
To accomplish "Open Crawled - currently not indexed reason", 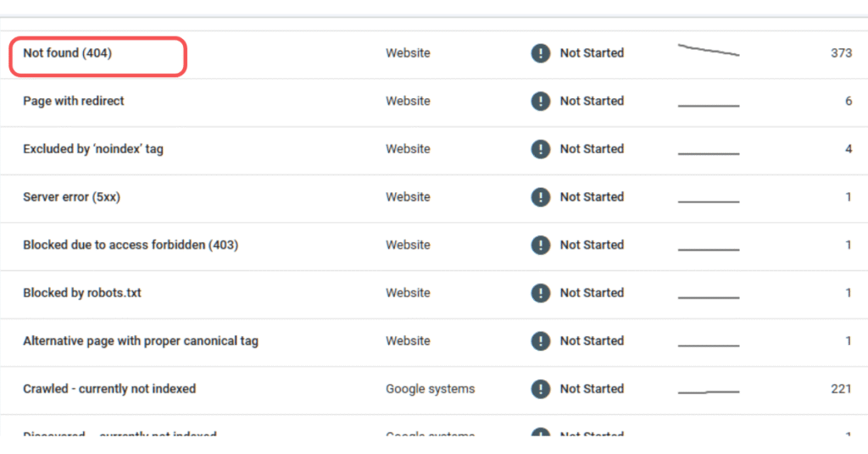I will pyautogui.click(x=109, y=390).
